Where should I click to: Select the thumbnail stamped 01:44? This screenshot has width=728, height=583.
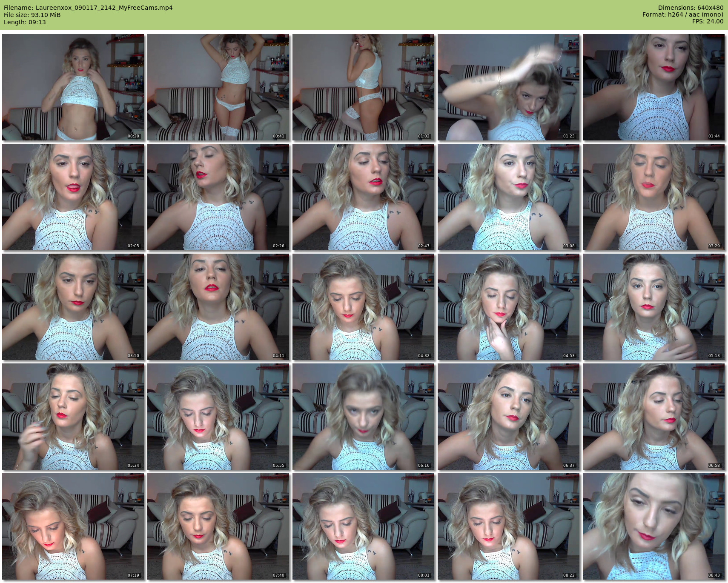click(x=653, y=87)
